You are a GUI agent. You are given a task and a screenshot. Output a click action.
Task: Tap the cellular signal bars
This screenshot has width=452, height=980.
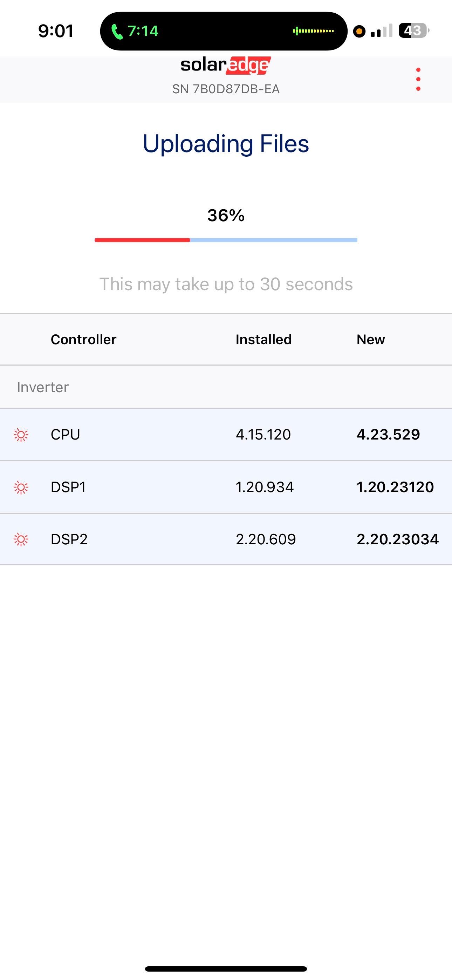click(381, 31)
